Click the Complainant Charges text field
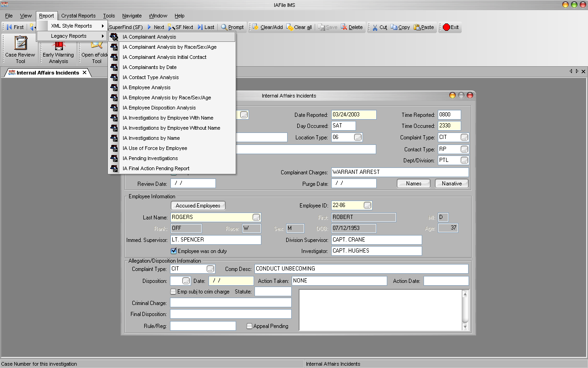The height and width of the screenshot is (368, 588). (399, 172)
